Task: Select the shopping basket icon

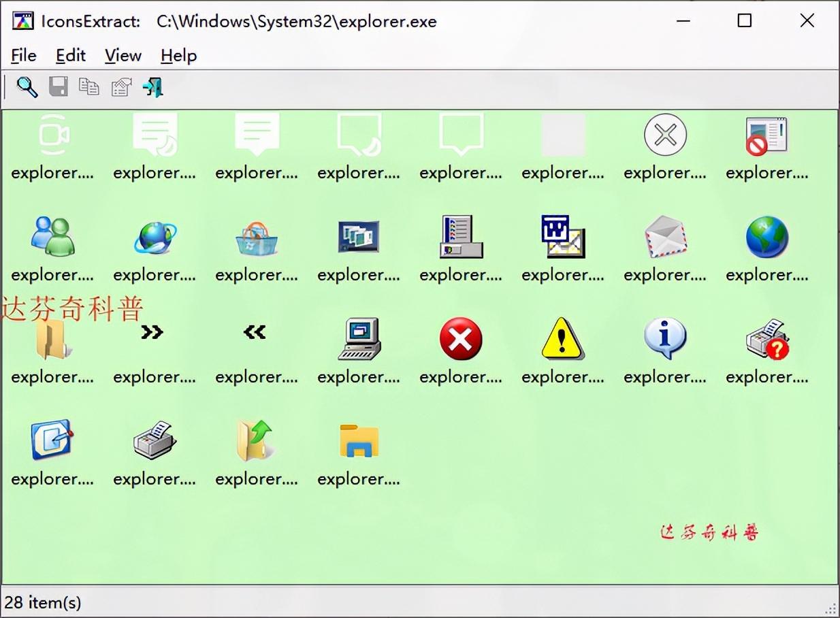Action: tap(257, 238)
